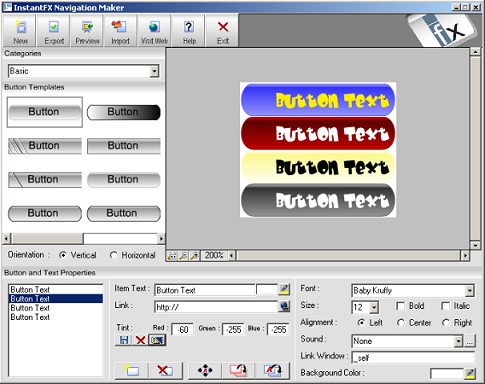Select the third Button Text list item
This screenshot has width=485, height=384.
pos(56,308)
